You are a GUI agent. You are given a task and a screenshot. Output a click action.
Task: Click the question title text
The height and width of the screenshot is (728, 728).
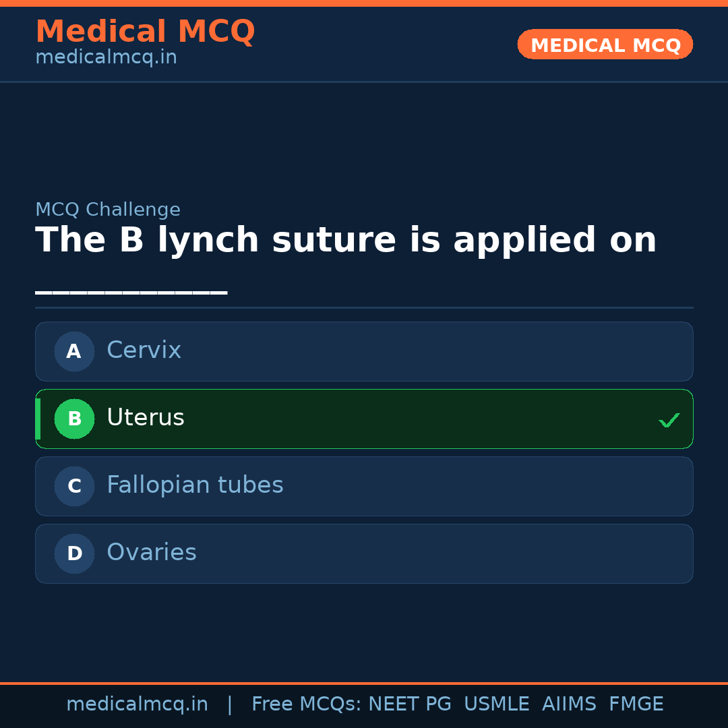click(345, 240)
